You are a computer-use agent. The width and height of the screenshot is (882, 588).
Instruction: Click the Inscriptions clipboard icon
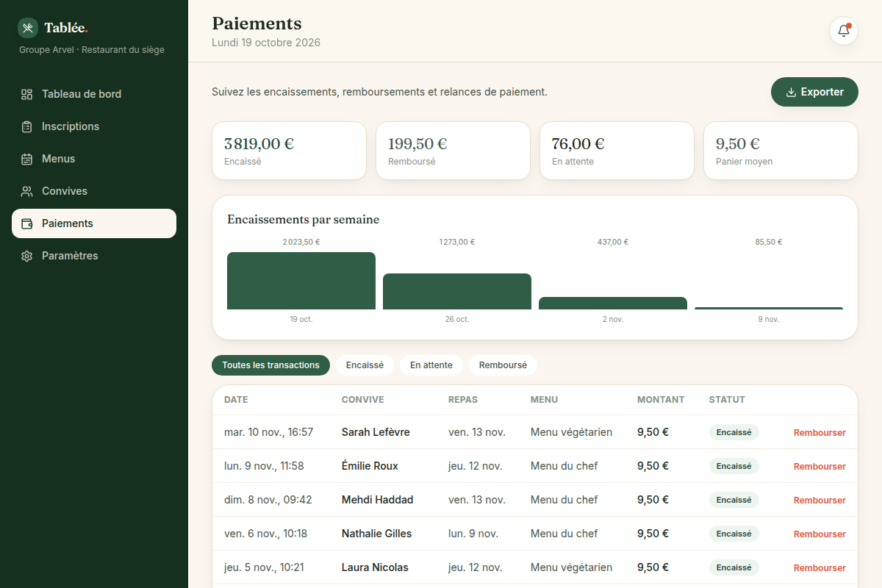[27, 126]
